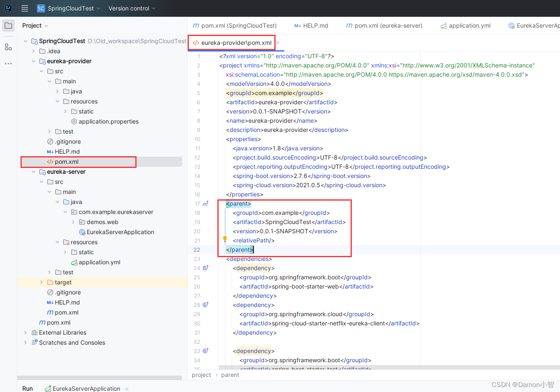
Task: Collapse the resources folder under eureka-server
Action: [x=57, y=242]
